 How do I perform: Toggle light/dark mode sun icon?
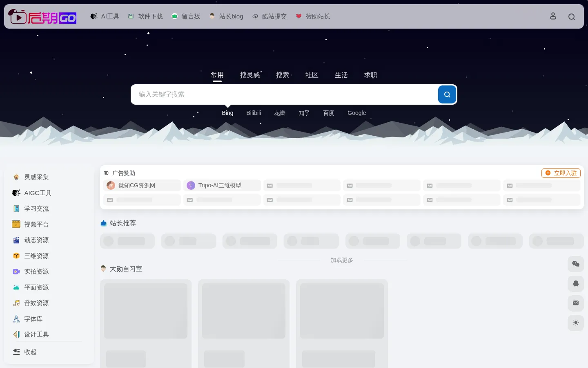(576, 323)
